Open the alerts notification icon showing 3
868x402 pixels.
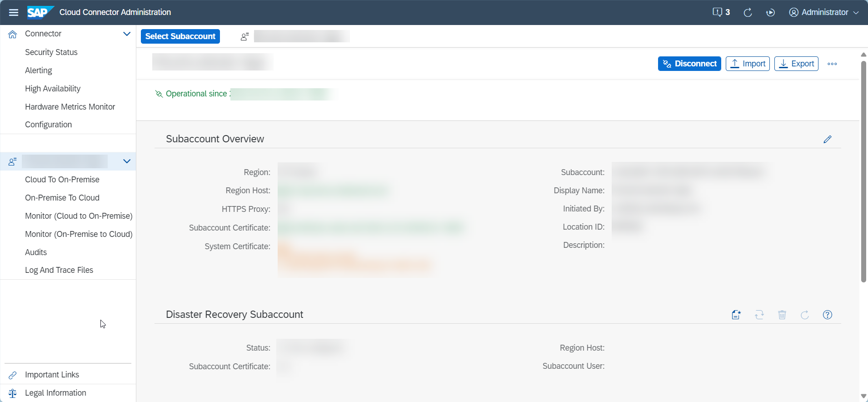pyautogui.click(x=721, y=12)
